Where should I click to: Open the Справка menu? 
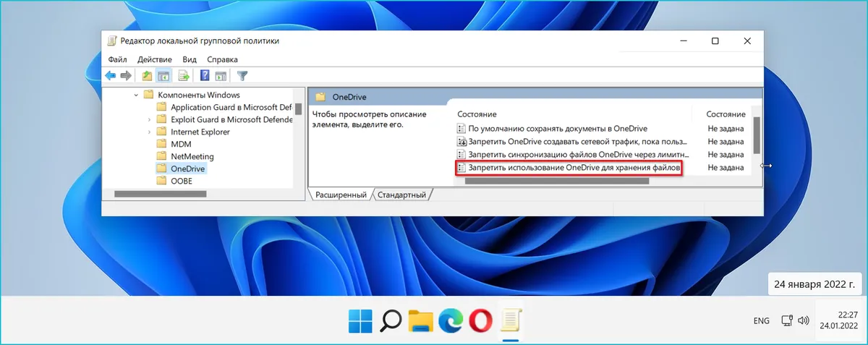(222, 59)
